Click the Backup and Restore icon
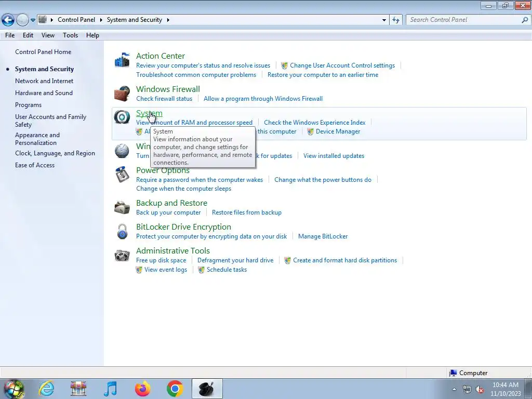 coord(122,207)
